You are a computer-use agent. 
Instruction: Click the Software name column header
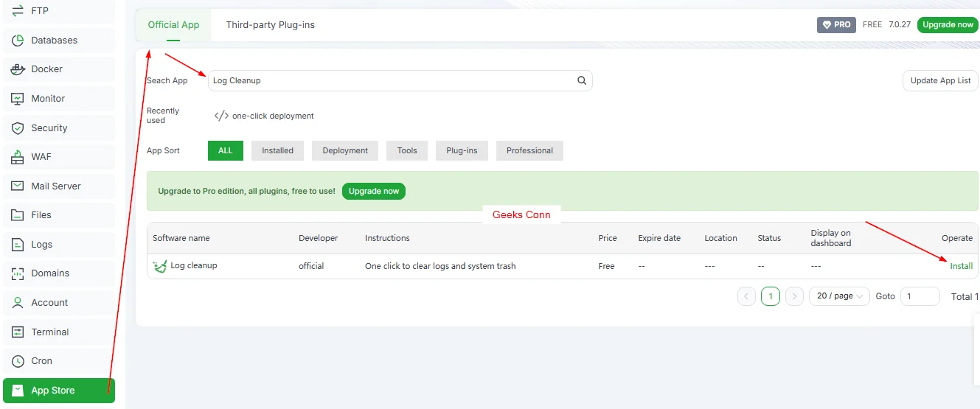click(181, 238)
